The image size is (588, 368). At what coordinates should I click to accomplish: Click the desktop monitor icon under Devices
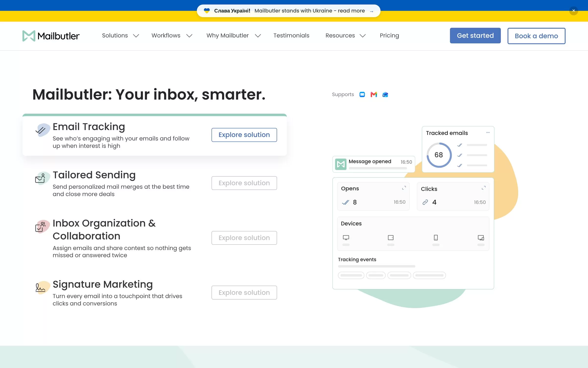tap(346, 237)
